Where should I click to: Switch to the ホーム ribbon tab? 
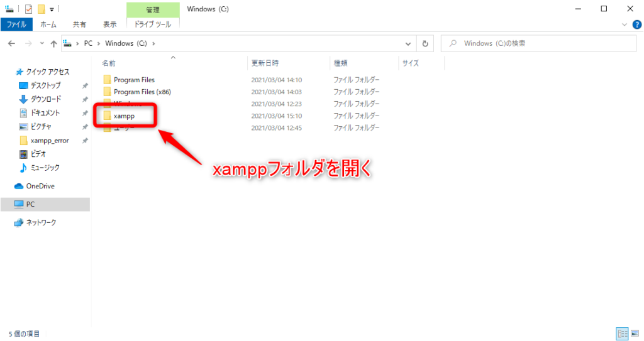coord(48,24)
